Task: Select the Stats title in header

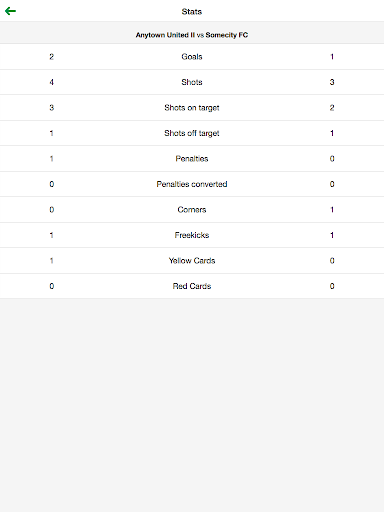Action: click(x=192, y=12)
